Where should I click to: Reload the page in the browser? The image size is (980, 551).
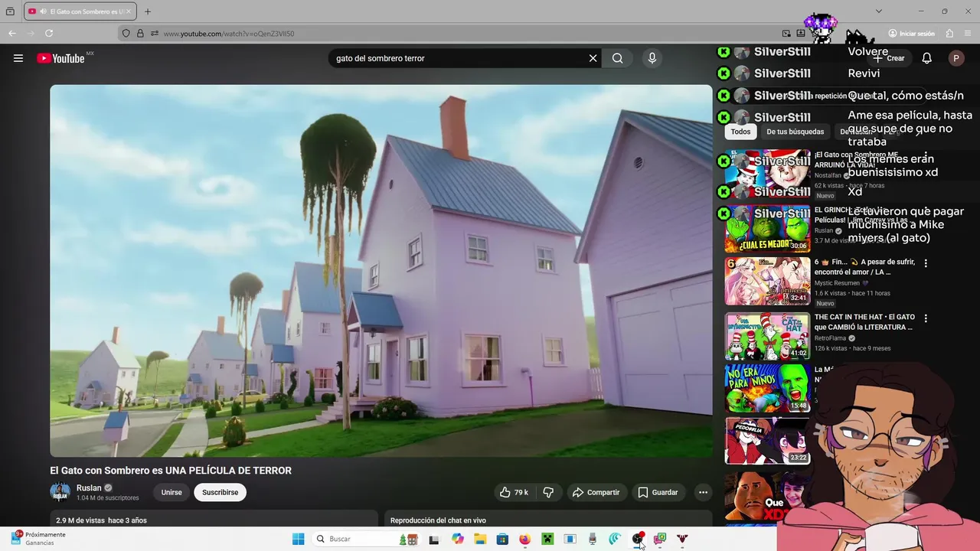pyautogui.click(x=49, y=34)
